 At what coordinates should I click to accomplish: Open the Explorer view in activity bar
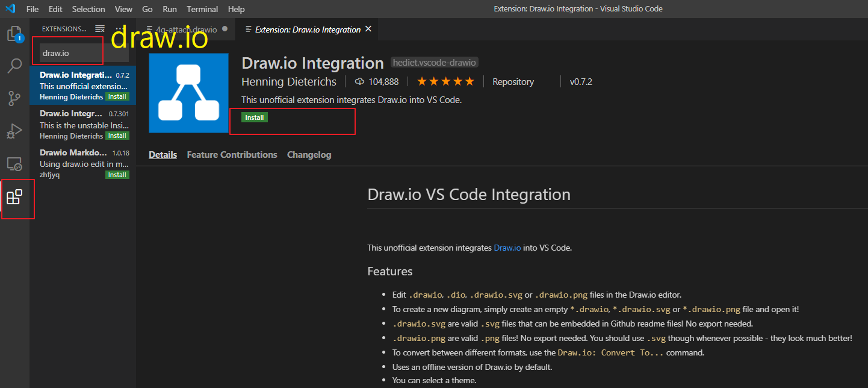pos(14,34)
